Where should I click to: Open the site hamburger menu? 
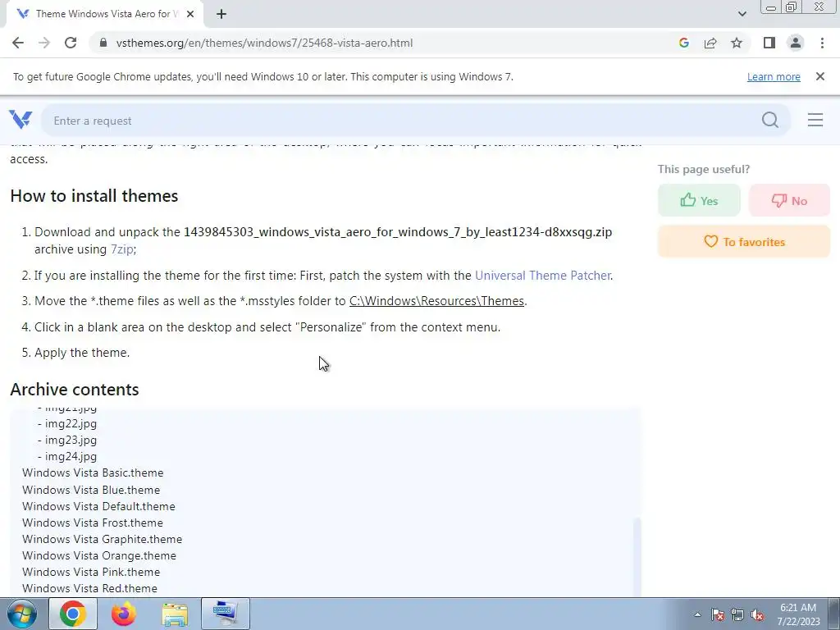point(815,120)
